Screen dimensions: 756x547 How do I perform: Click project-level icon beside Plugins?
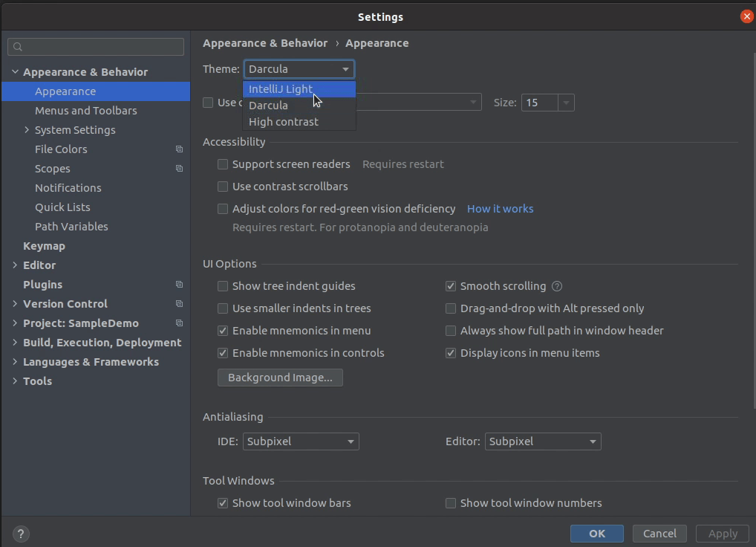[179, 285]
